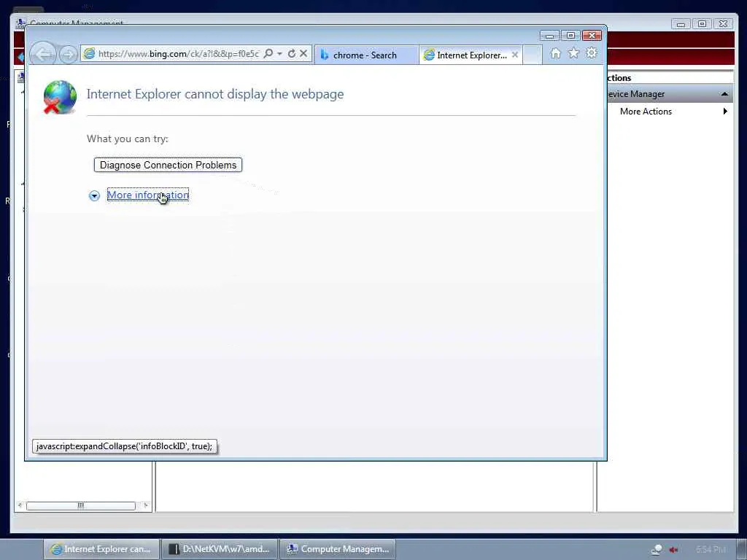Select Device Manager header in Actions pane
Screen dimensions: 747x560
[670, 94]
